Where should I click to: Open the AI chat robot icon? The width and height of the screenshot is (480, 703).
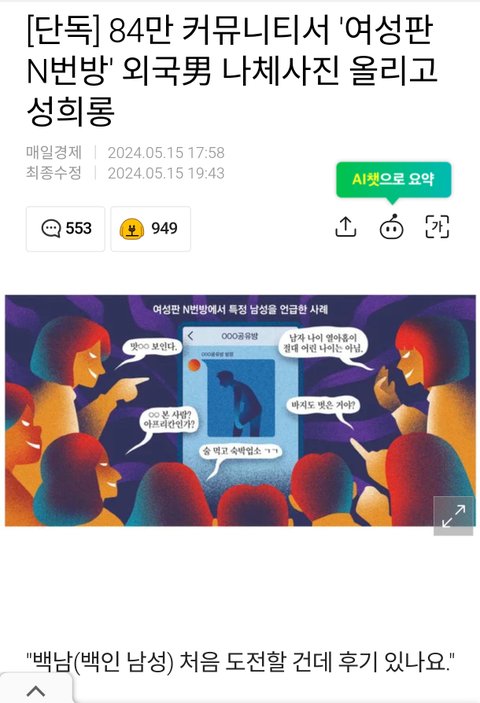point(391,227)
